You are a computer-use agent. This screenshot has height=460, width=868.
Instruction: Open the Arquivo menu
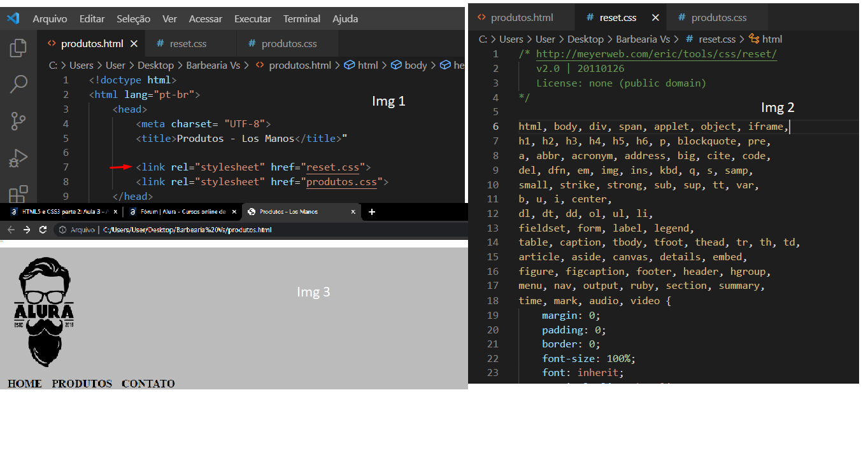pos(50,19)
